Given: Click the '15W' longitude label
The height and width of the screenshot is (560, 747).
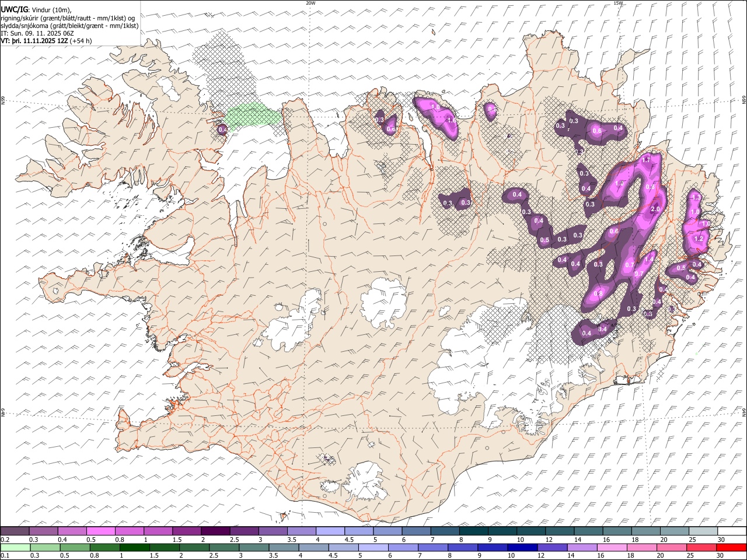Looking at the screenshot, I should 618,2.
